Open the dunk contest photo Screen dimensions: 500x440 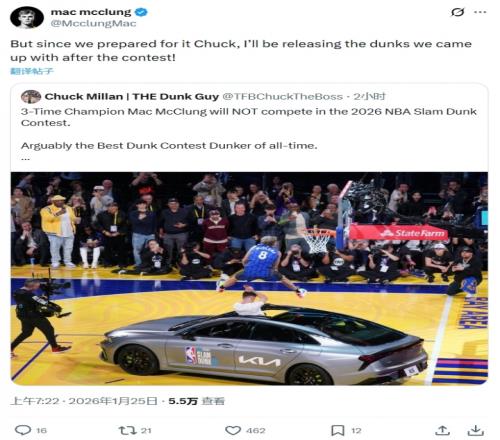[x=249, y=278]
